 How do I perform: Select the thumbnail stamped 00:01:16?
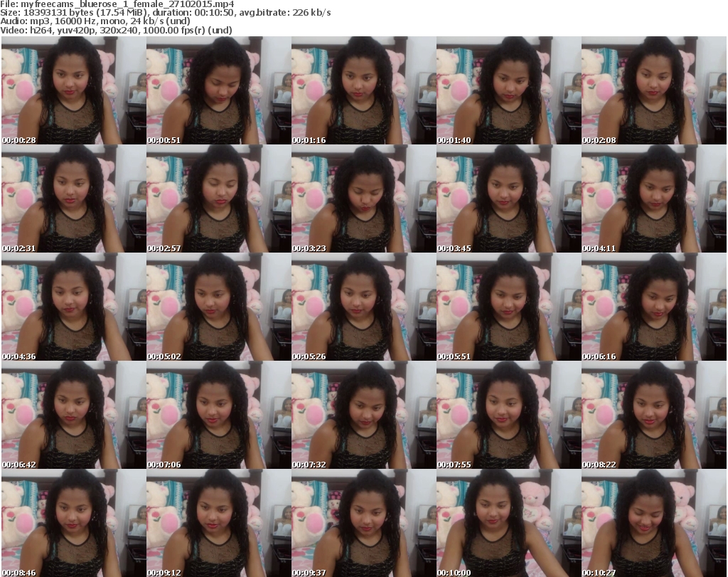[363, 90]
